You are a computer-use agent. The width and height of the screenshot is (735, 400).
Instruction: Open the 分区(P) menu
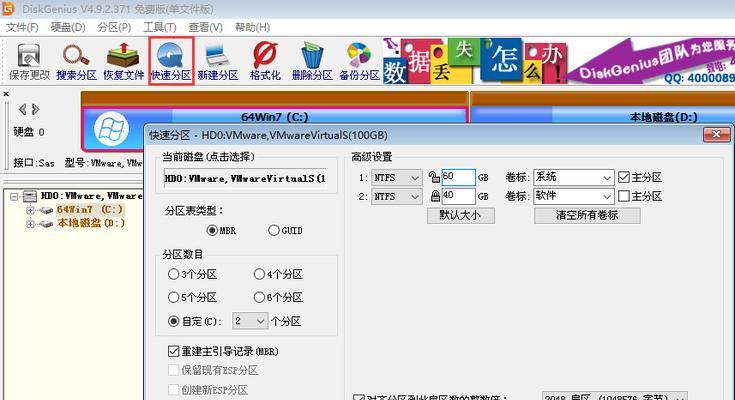[x=114, y=27]
